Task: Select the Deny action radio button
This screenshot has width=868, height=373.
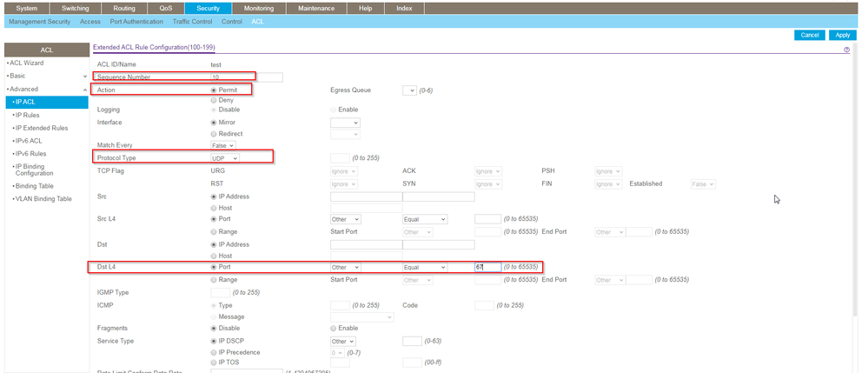Action: coord(215,100)
